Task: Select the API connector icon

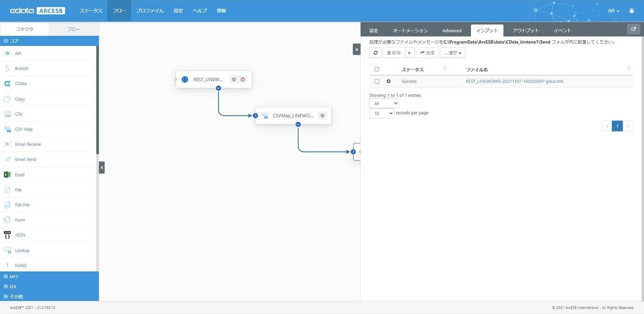Action: pyautogui.click(x=8, y=53)
